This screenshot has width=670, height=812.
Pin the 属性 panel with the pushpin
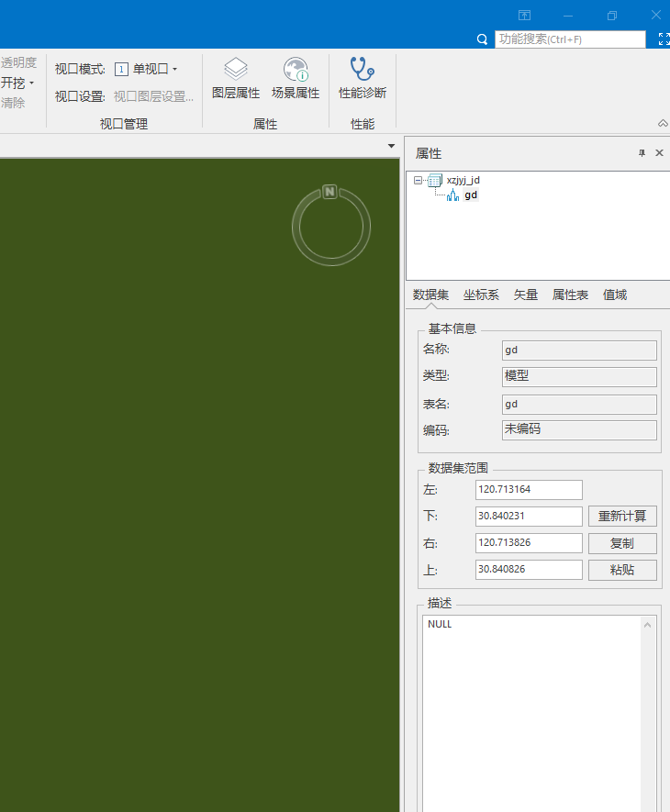(x=642, y=153)
